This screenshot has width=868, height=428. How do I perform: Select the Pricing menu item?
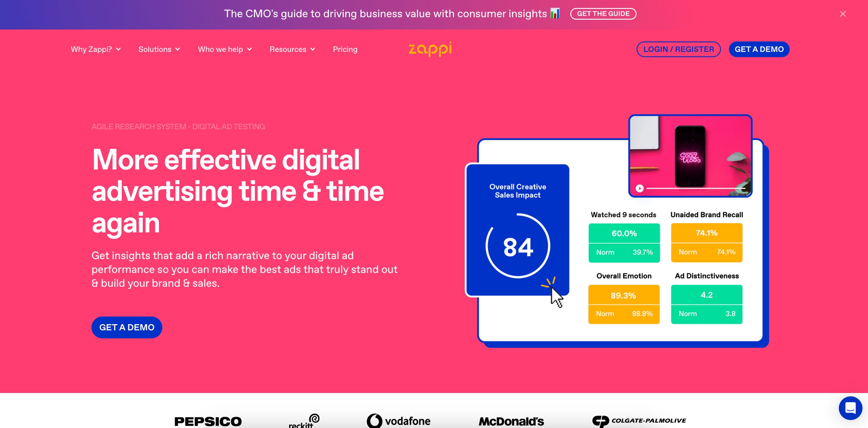tap(345, 49)
